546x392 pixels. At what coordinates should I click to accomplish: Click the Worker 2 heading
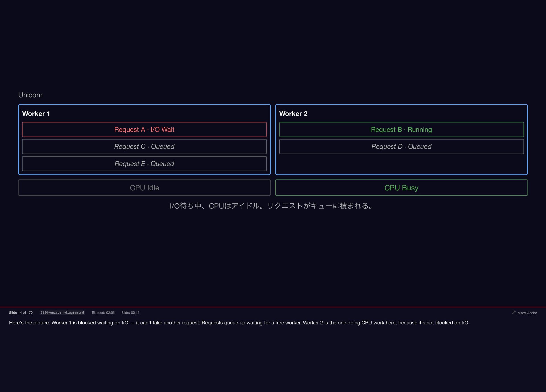pos(293,114)
